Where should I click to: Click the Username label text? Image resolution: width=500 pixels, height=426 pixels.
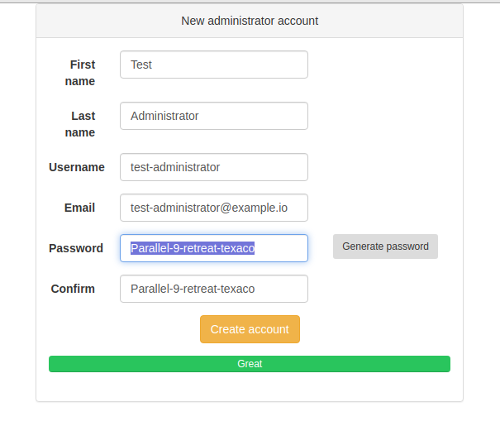pos(77,167)
